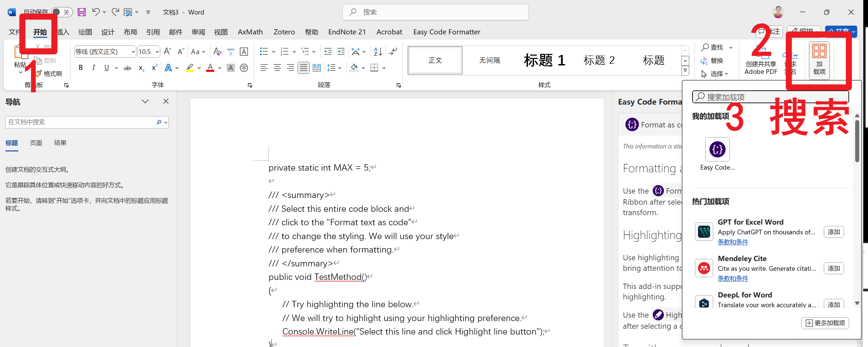Open the Font dialog launcher
Screen dimensions: 868x347
[x=250, y=86]
